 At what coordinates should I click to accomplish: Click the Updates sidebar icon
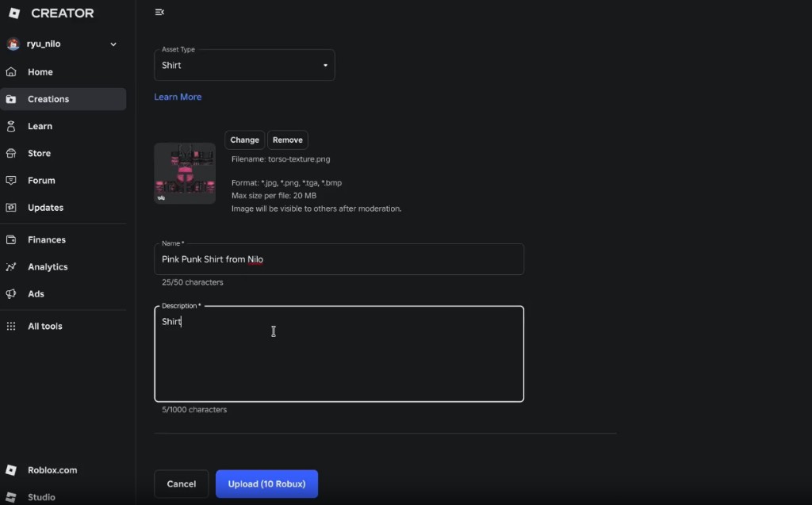coord(11,207)
